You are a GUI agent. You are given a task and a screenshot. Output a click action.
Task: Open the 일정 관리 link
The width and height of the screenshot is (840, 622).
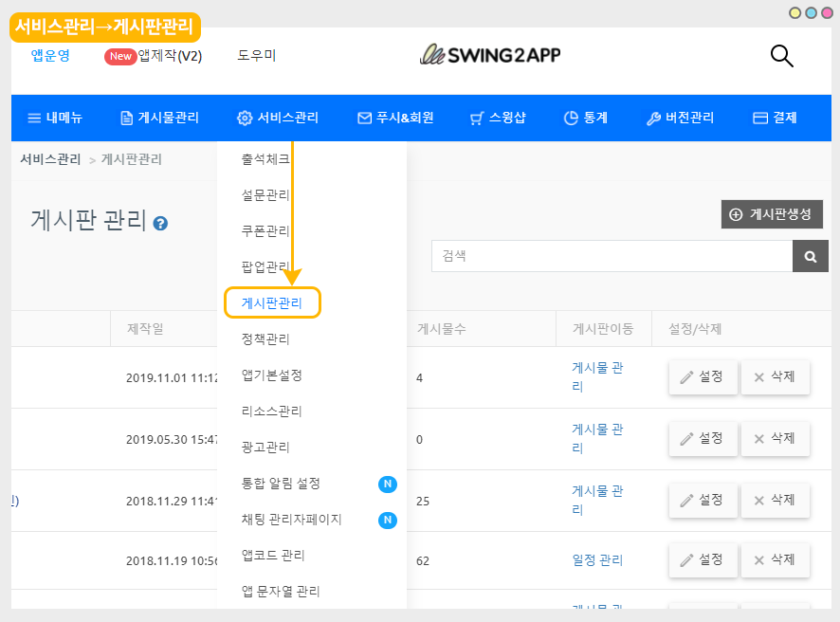[597, 560]
